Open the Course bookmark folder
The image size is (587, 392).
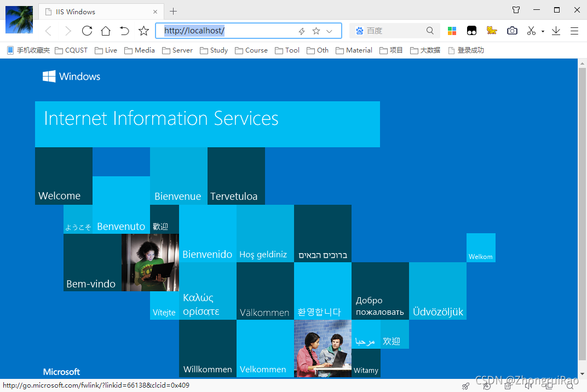coord(251,50)
